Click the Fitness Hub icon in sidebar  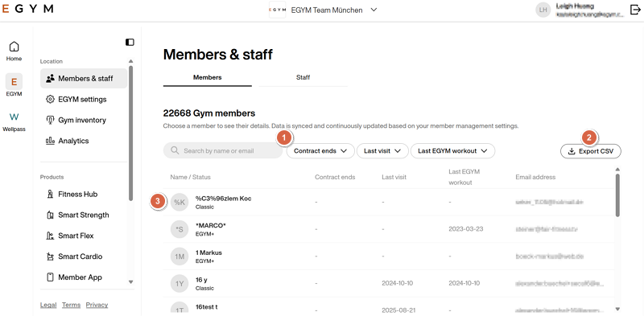click(50, 194)
